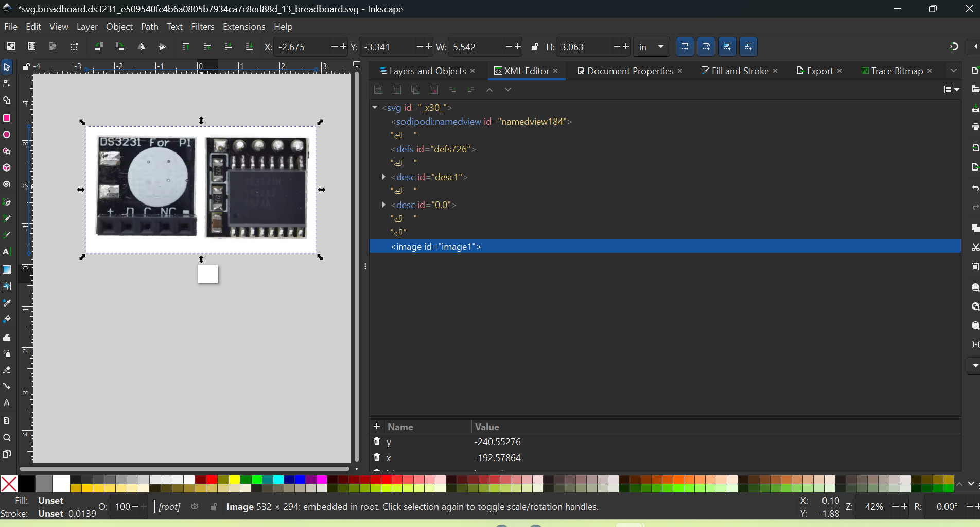Toggle snapping on or off
The image size is (980, 527).
pyautogui.click(x=954, y=47)
